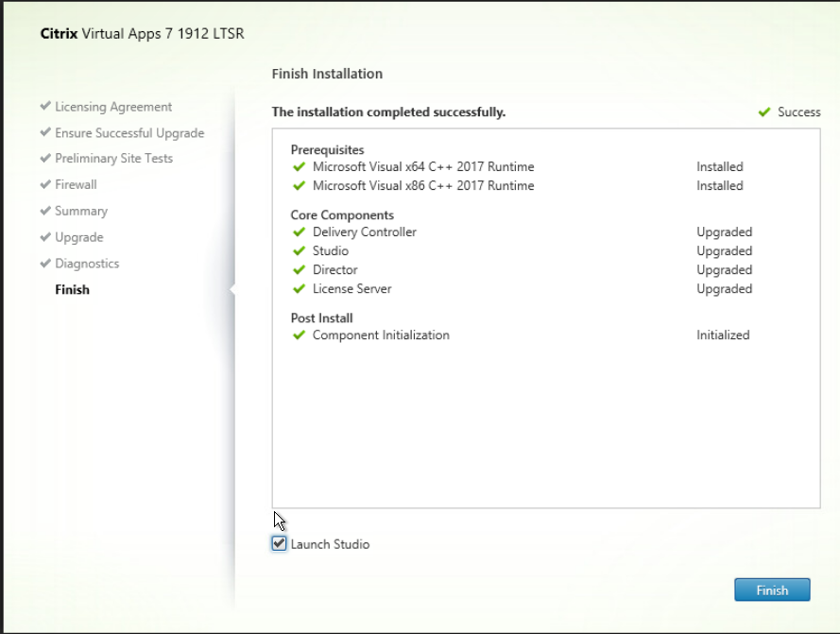Click the checkmark next to Delivery Controller
The image size is (840, 634).
pos(299,232)
